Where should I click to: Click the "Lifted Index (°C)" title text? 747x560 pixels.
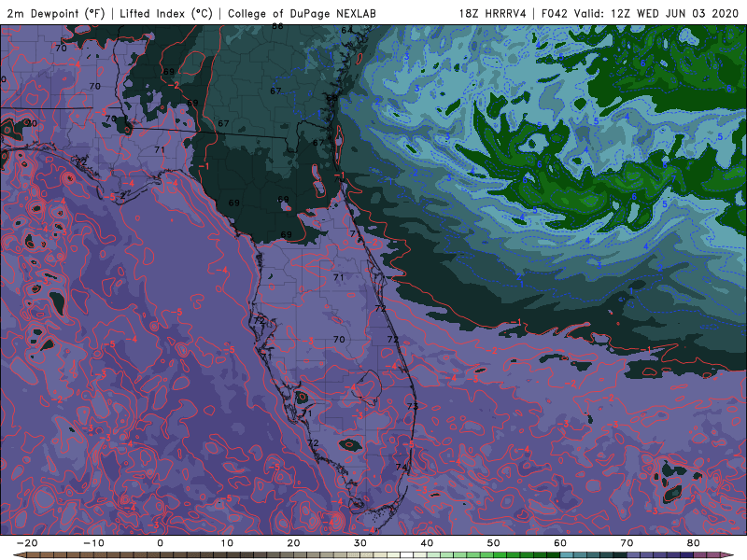[x=166, y=13]
